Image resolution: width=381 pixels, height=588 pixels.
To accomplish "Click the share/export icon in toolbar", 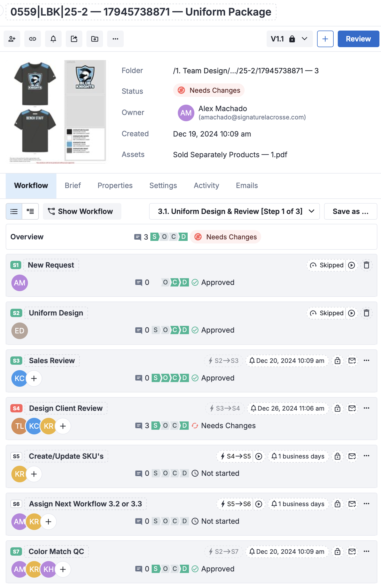I will (x=74, y=39).
